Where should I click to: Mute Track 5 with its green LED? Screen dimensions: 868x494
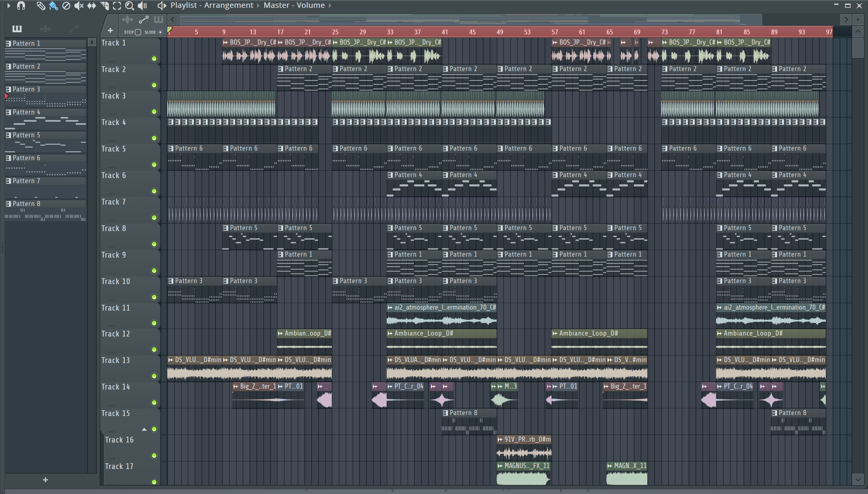tap(154, 164)
